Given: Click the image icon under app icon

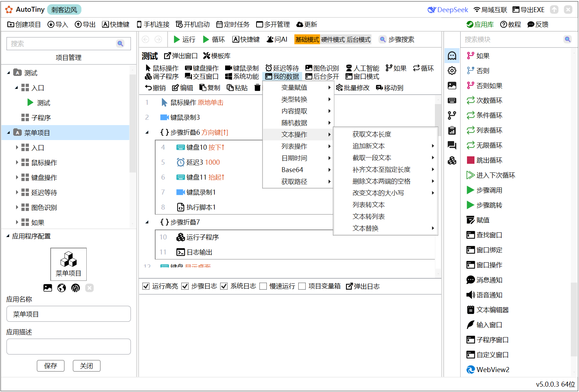Looking at the screenshot, I should [x=48, y=288].
